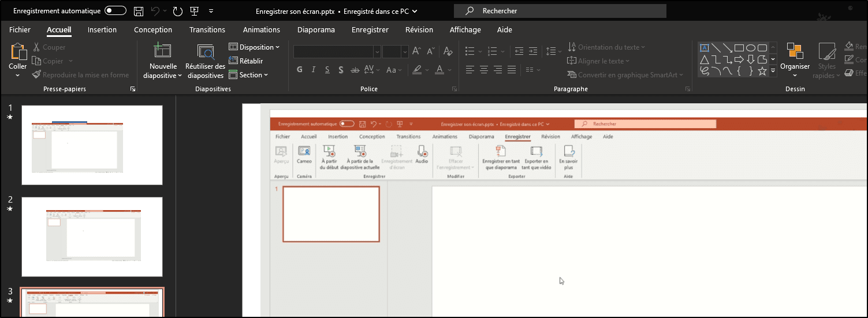Open the Section dropdown
This screenshot has width=868, height=318.
[249, 75]
